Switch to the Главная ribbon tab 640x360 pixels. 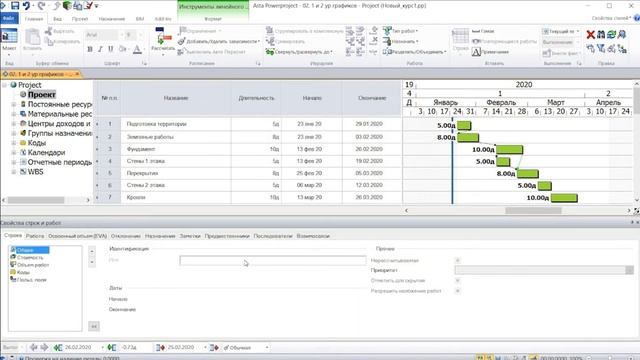click(x=34, y=19)
